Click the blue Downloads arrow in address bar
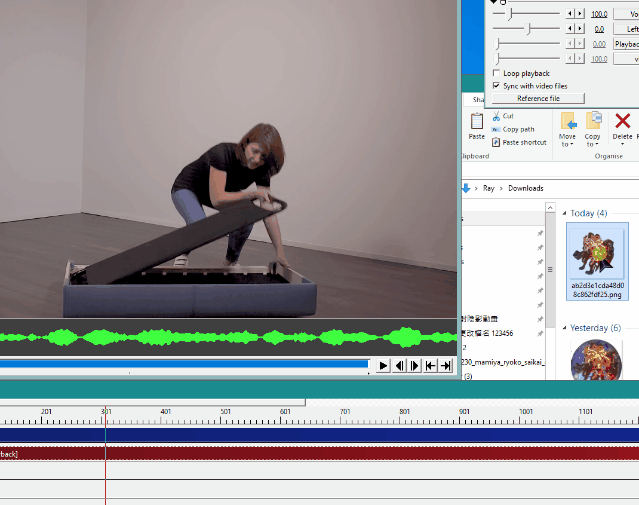 tap(466, 188)
